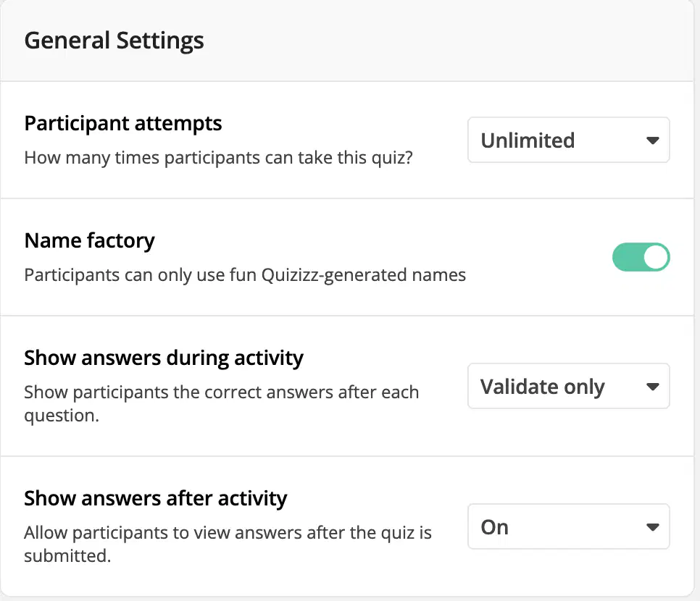
Task: Click the Name factory heading
Action: [x=89, y=241]
